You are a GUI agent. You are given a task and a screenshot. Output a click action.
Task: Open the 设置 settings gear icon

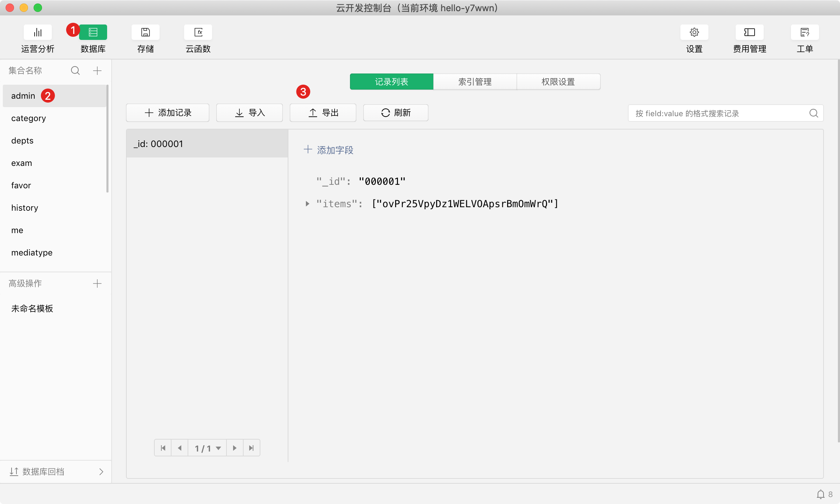694,33
